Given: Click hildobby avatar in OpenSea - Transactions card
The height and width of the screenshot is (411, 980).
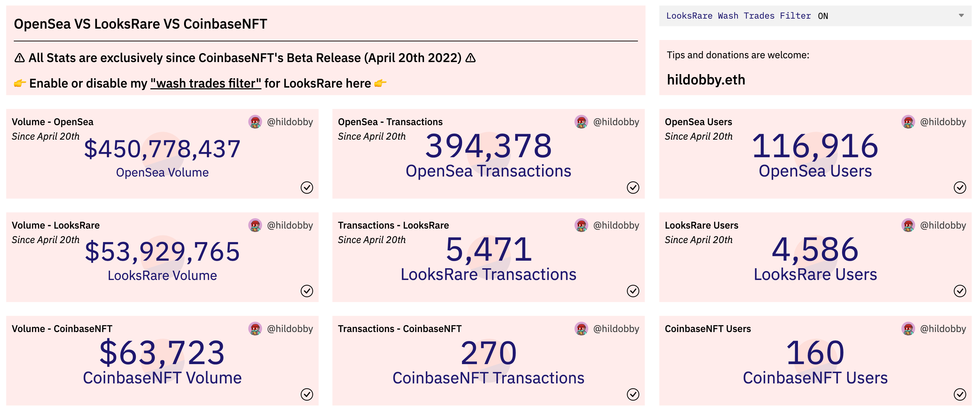Looking at the screenshot, I should [x=581, y=122].
